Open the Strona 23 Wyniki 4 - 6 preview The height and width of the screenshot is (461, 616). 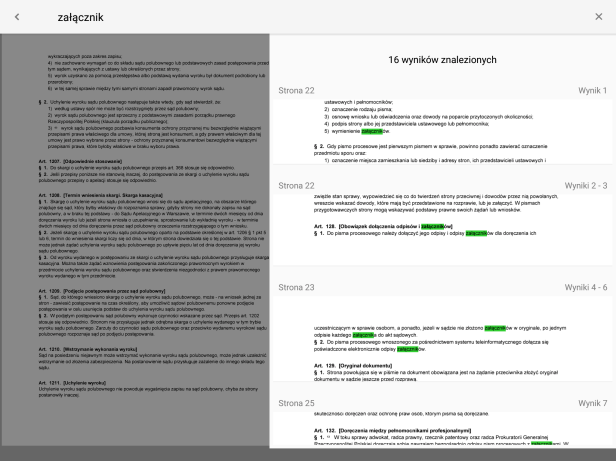pos(442,335)
